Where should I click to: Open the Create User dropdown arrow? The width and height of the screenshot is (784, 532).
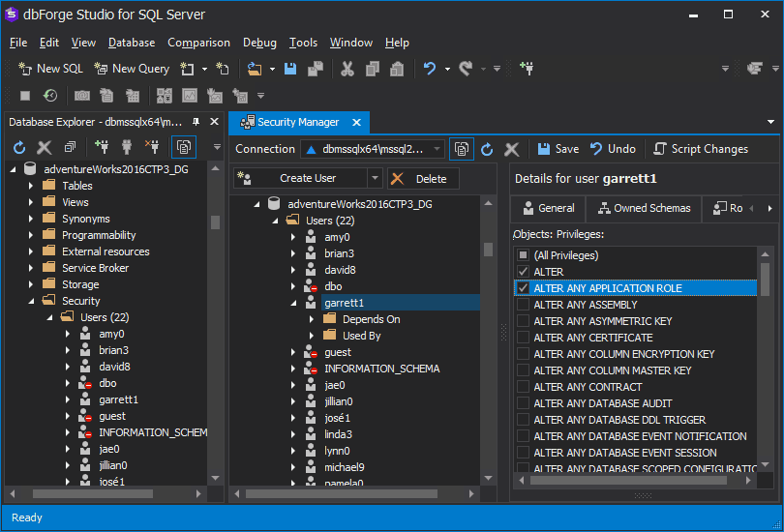[375, 178]
